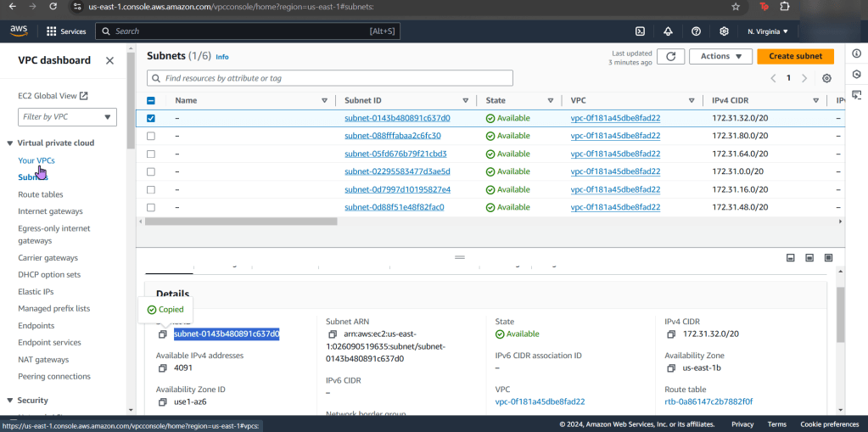Open AWS CloudShell icon in top bar

640,31
